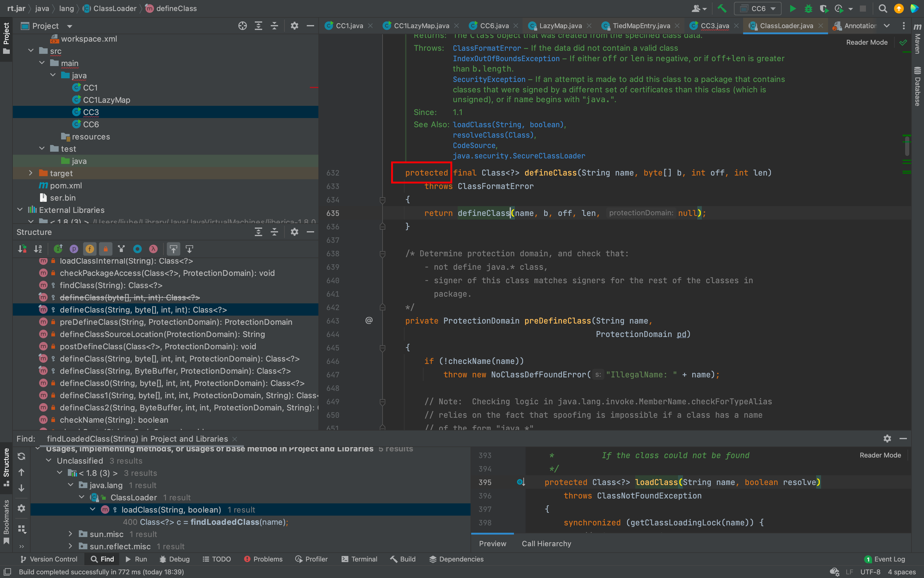This screenshot has width=924, height=578.
Task: Collapse the src folder
Action: pos(31,51)
